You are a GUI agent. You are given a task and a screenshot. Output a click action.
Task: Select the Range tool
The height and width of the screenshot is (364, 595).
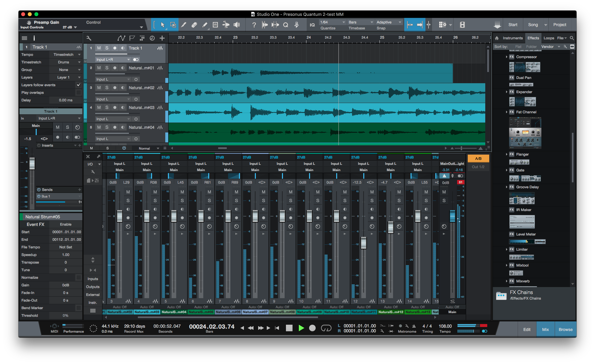[173, 25]
